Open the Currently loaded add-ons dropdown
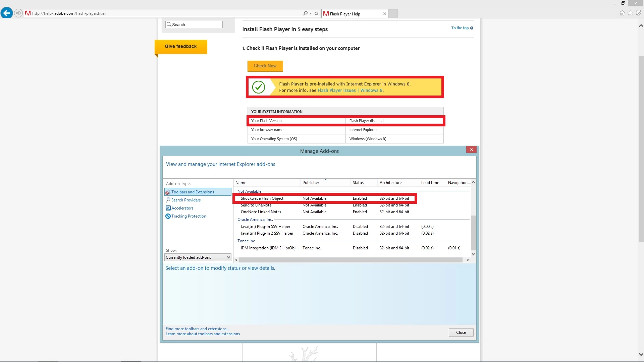 click(x=198, y=257)
